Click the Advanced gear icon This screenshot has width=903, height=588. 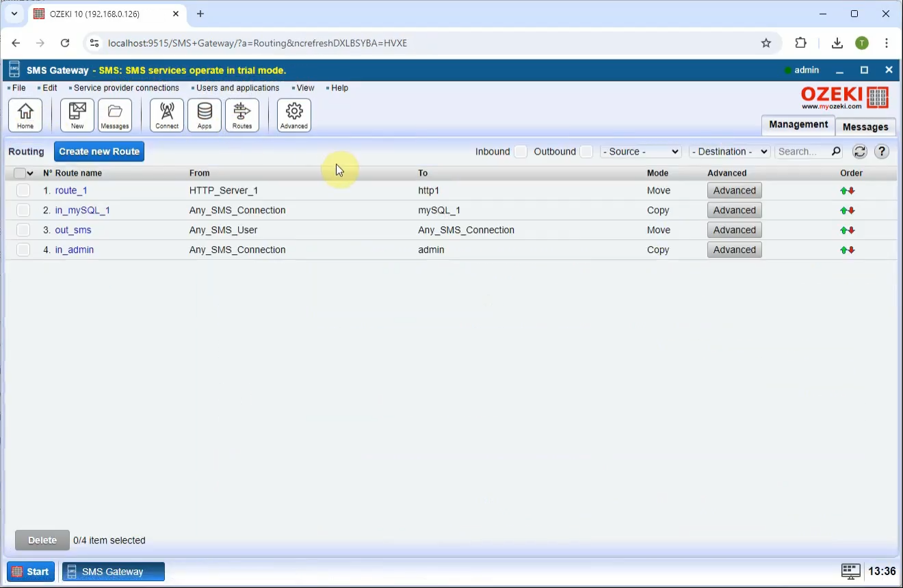[x=293, y=115]
